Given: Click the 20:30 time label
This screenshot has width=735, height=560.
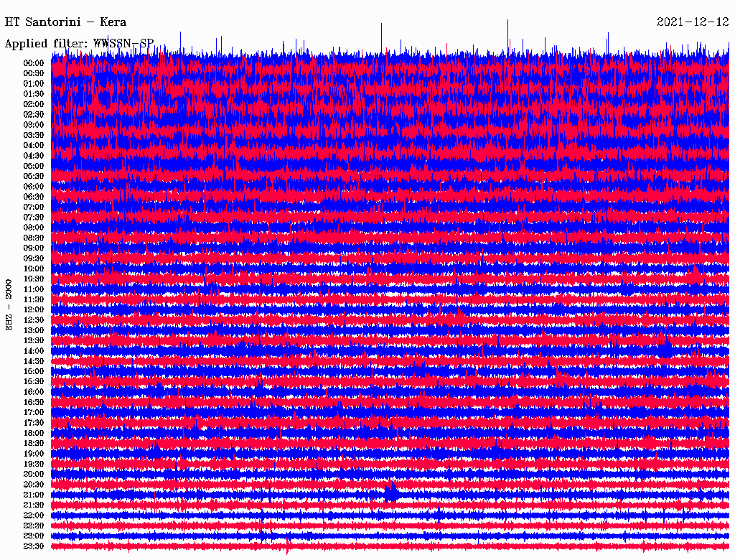Looking at the screenshot, I should coord(34,485).
